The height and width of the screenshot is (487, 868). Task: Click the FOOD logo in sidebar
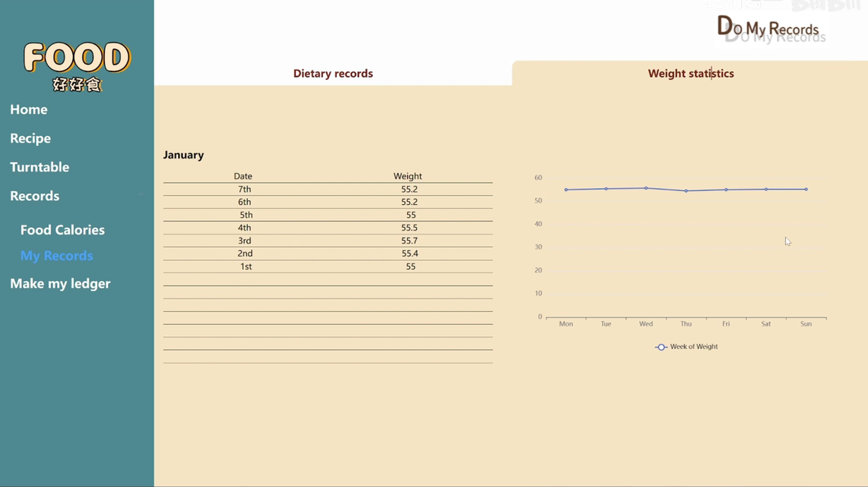click(77, 66)
